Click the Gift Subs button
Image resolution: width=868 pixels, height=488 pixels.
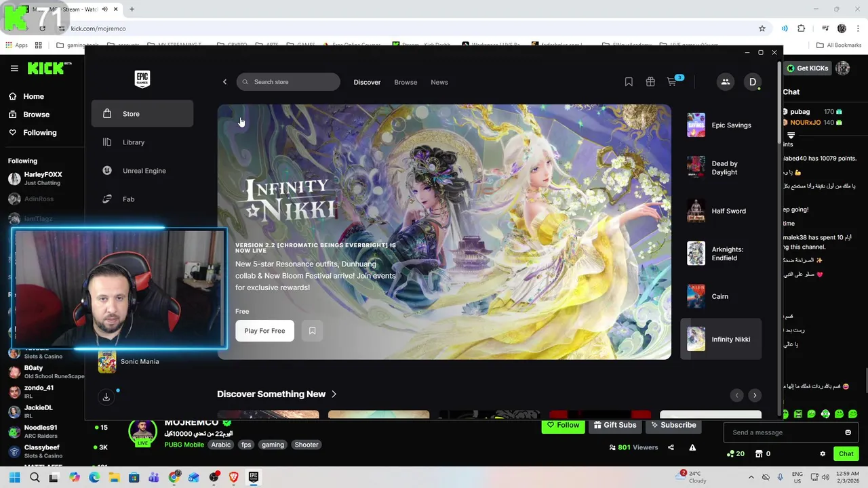pos(614,426)
